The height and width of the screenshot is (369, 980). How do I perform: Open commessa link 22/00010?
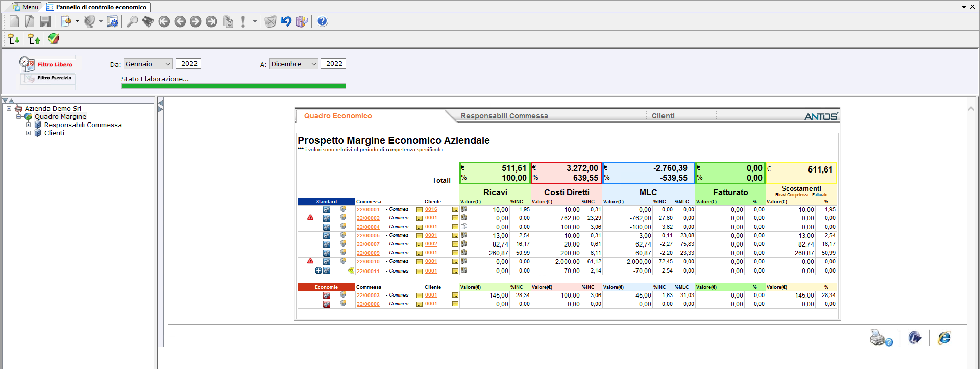tap(368, 262)
